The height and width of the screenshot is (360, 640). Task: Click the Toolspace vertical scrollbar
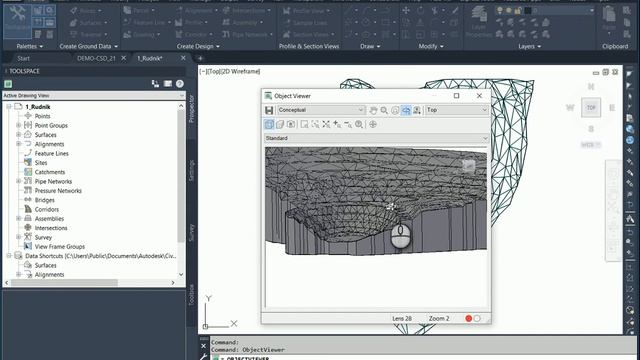tap(181, 176)
